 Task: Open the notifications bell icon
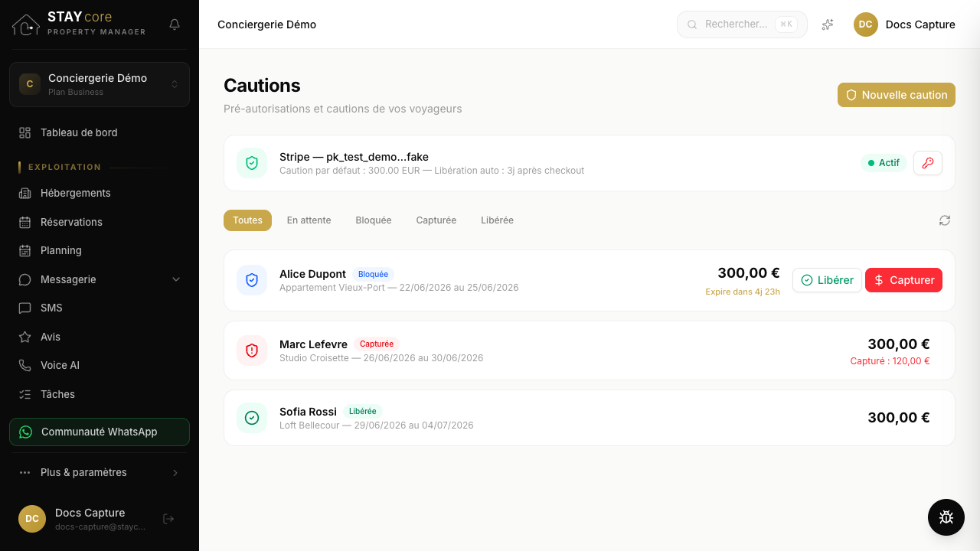(x=175, y=24)
